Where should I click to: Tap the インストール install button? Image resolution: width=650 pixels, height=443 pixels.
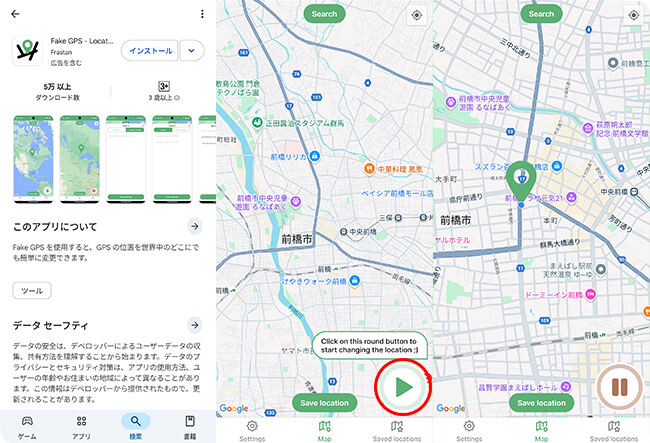click(x=150, y=51)
